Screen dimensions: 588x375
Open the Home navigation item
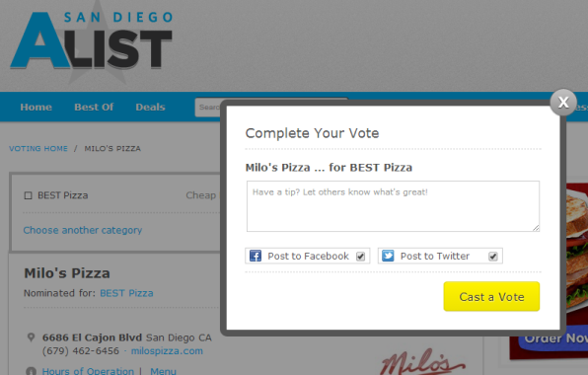point(36,107)
